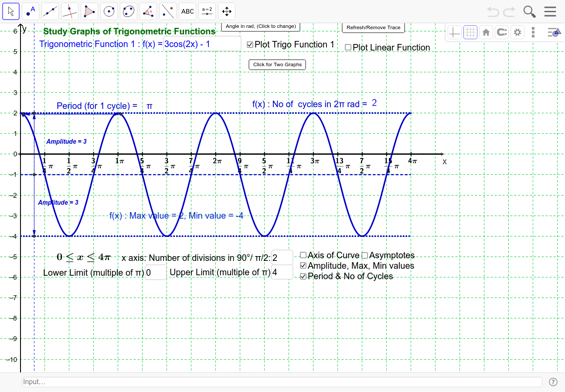Open graphics settings gear
The image size is (565, 392).
tap(517, 32)
